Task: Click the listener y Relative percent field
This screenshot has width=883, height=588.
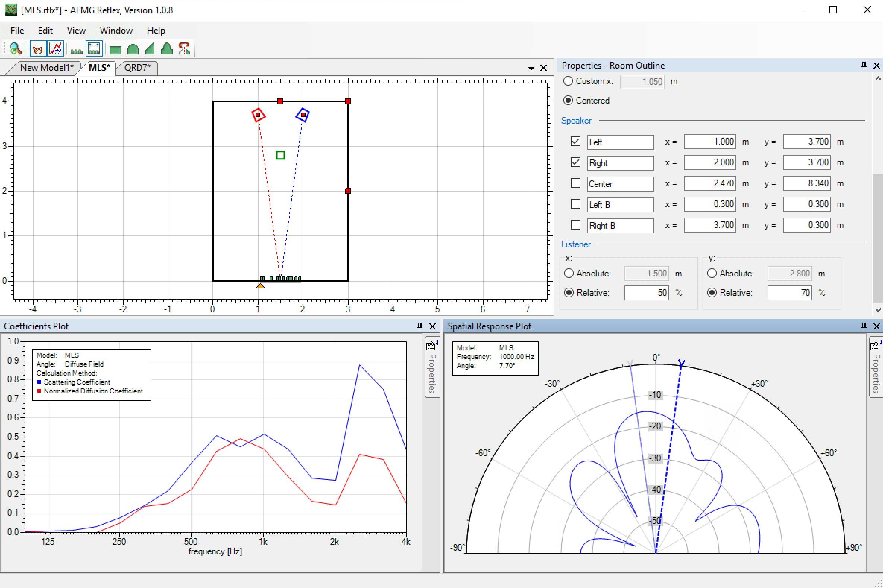Action: (789, 293)
